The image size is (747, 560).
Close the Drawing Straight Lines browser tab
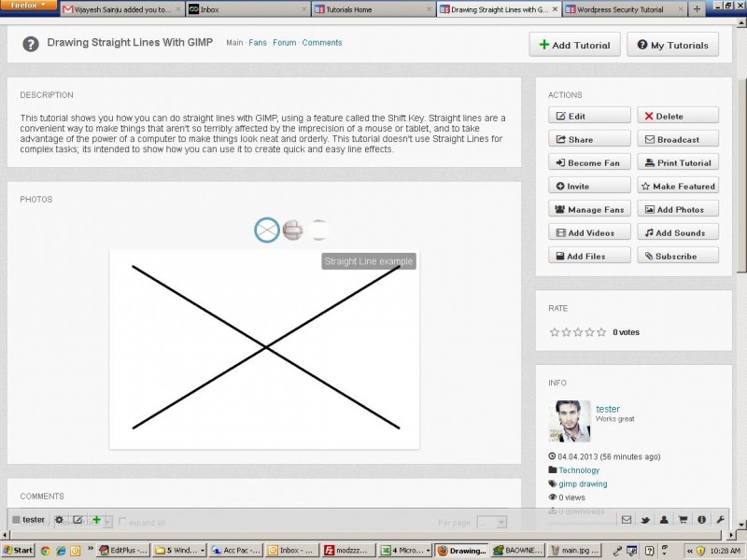555,9
